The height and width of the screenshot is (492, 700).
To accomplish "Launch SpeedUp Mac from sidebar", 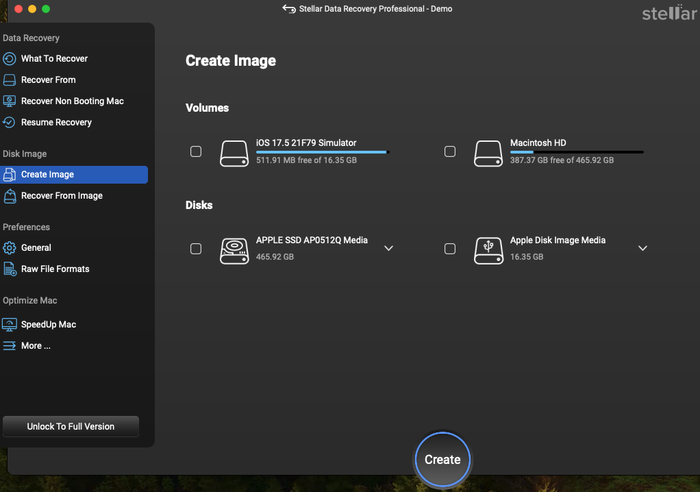I will click(48, 325).
